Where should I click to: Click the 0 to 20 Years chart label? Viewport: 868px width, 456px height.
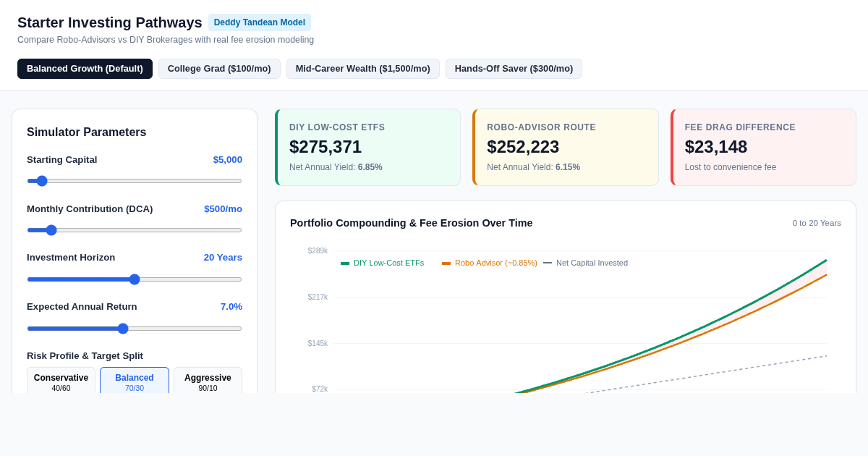point(817,223)
